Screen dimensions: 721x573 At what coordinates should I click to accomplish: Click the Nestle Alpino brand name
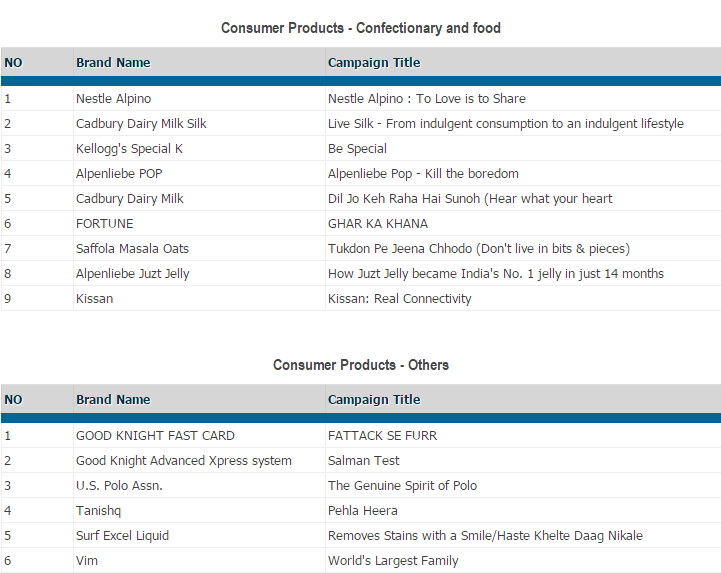[114, 99]
